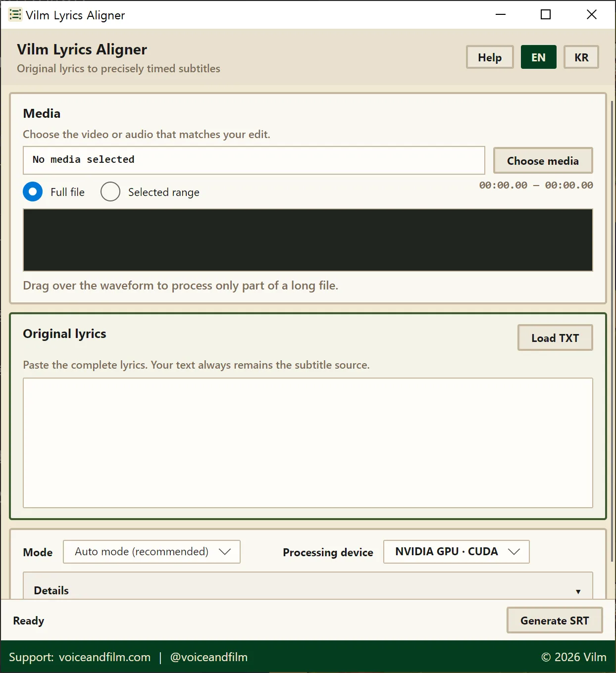Click the Mode label
616x673 pixels.
click(x=38, y=552)
